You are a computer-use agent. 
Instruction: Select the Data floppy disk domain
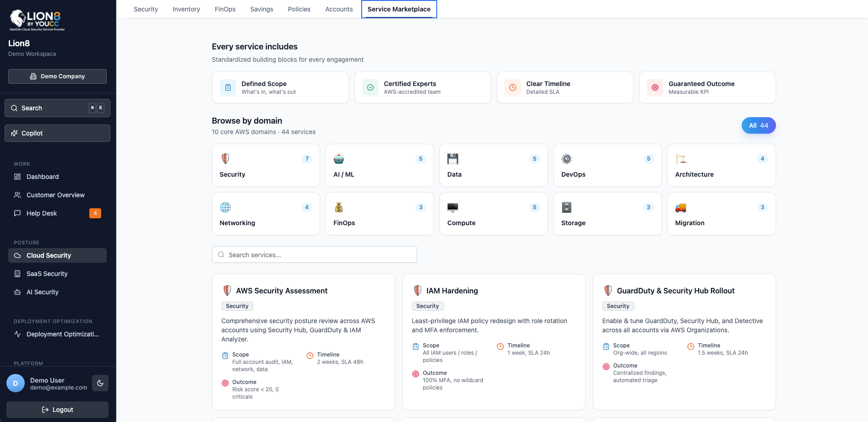coord(494,165)
